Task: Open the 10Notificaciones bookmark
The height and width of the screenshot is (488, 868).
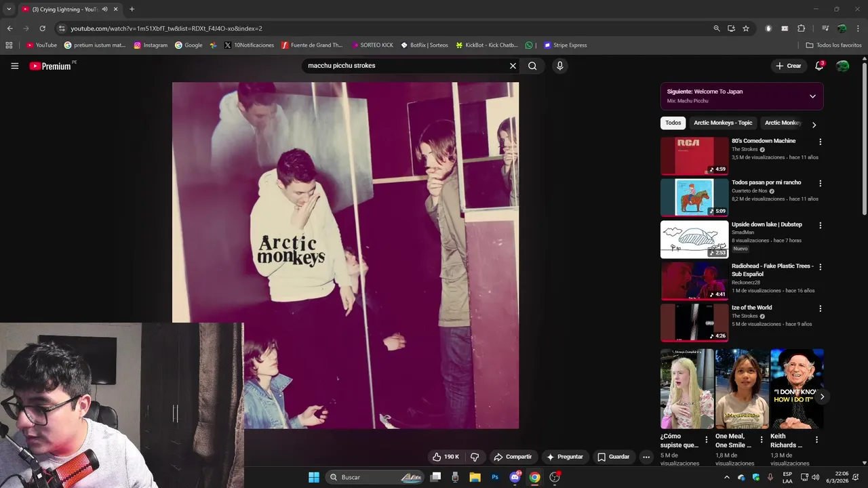Action: [249, 45]
